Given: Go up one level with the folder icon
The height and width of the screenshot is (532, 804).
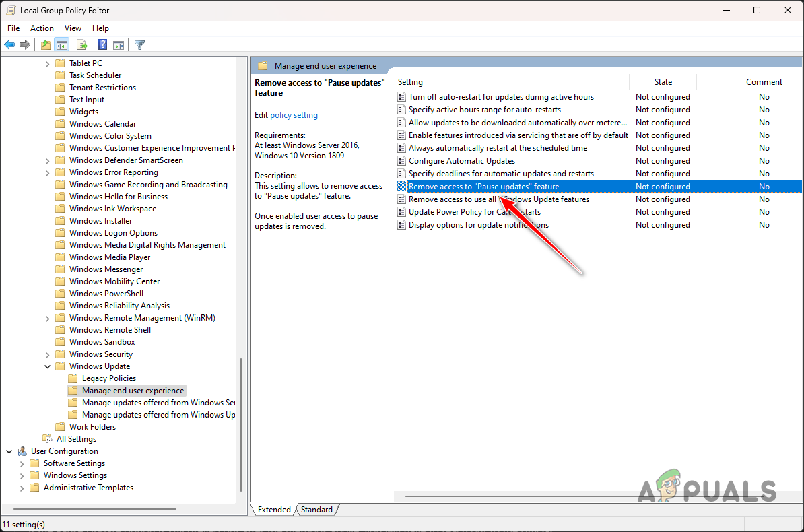Looking at the screenshot, I should [x=46, y=45].
